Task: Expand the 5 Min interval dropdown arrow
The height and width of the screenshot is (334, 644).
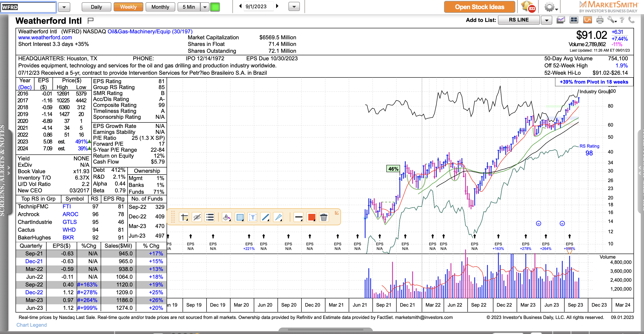Action: coord(205,7)
